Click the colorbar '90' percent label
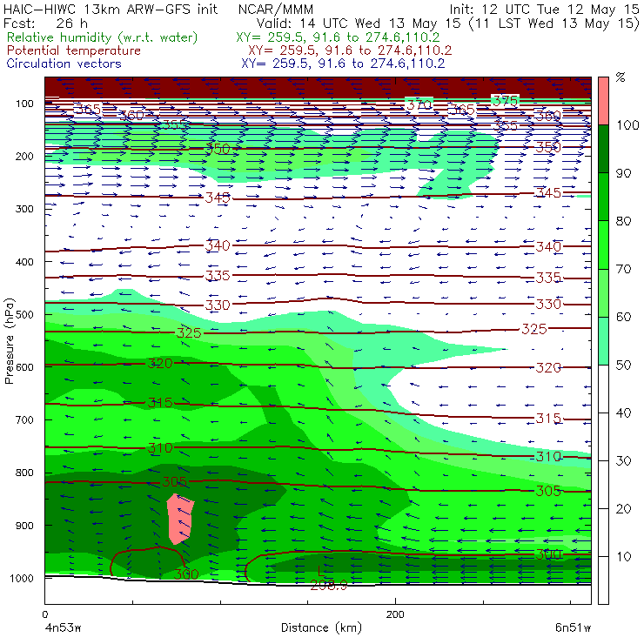644x644 pixels. [x=623, y=173]
